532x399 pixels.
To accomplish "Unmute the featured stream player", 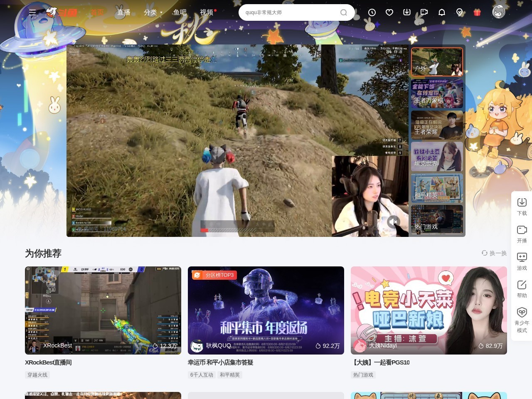I will 393,222.
